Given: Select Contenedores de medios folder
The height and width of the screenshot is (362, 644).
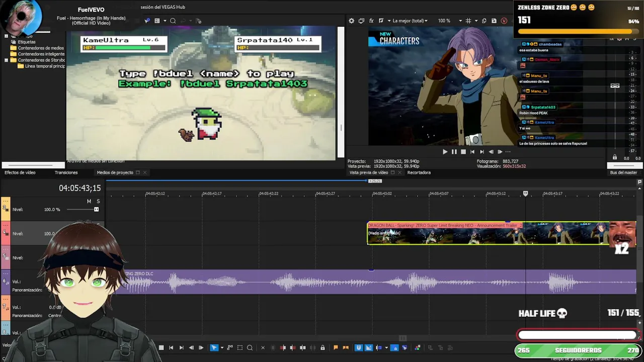Looking at the screenshot, I should pos(41,48).
